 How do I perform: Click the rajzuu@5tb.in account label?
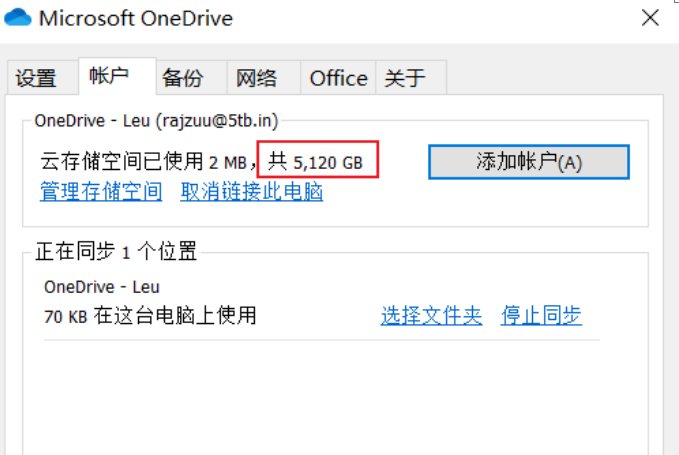pyautogui.click(x=217, y=121)
